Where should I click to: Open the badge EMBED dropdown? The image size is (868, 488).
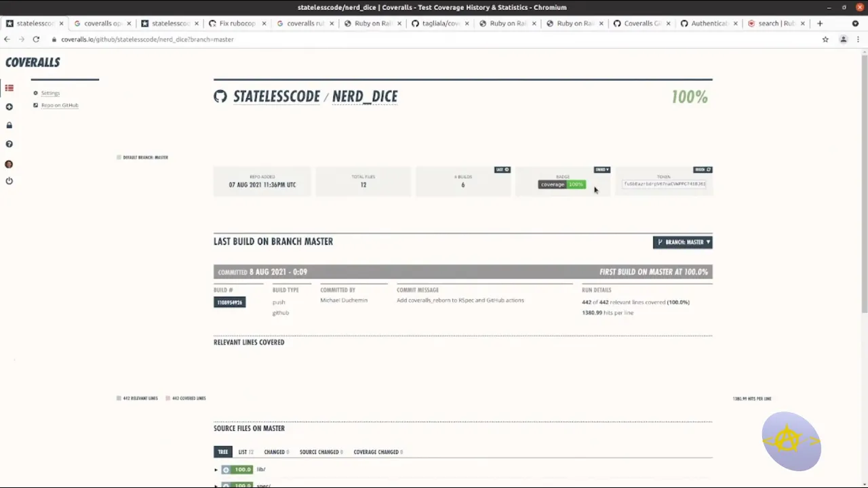[602, 169]
